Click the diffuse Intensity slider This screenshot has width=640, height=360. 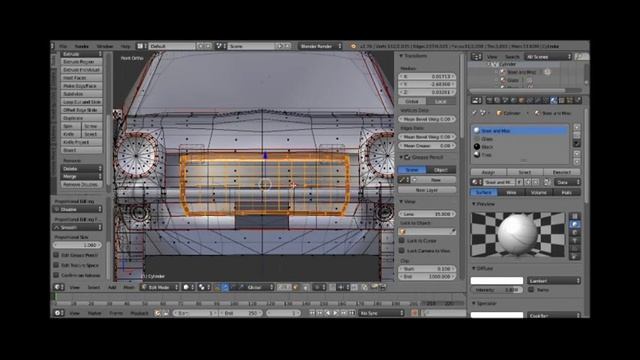coord(497,290)
